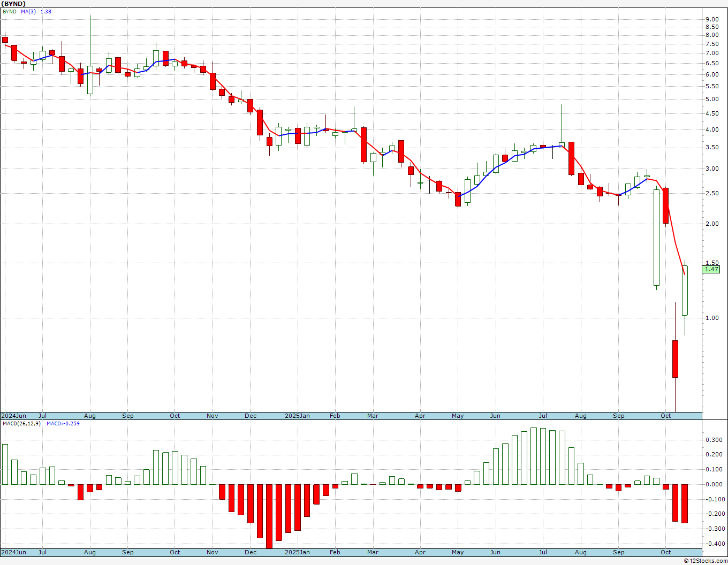
Task: Click 2024Jun on the MACD time axis
Action: point(13,552)
